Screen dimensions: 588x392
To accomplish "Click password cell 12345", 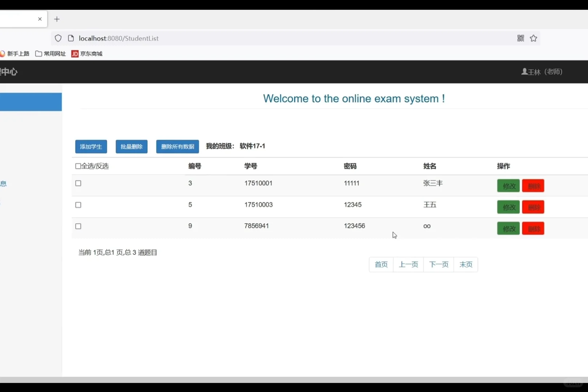I will click(x=353, y=205).
